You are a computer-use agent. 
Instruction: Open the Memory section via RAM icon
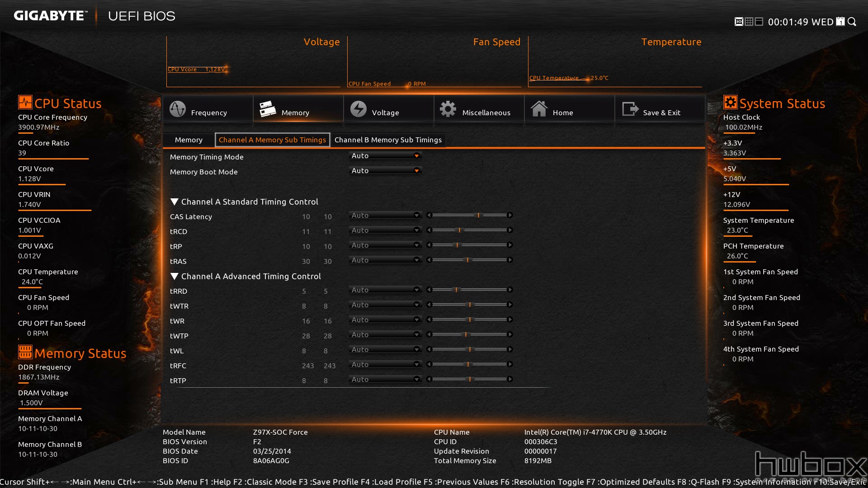pyautogui.click(x=268, y=109)
